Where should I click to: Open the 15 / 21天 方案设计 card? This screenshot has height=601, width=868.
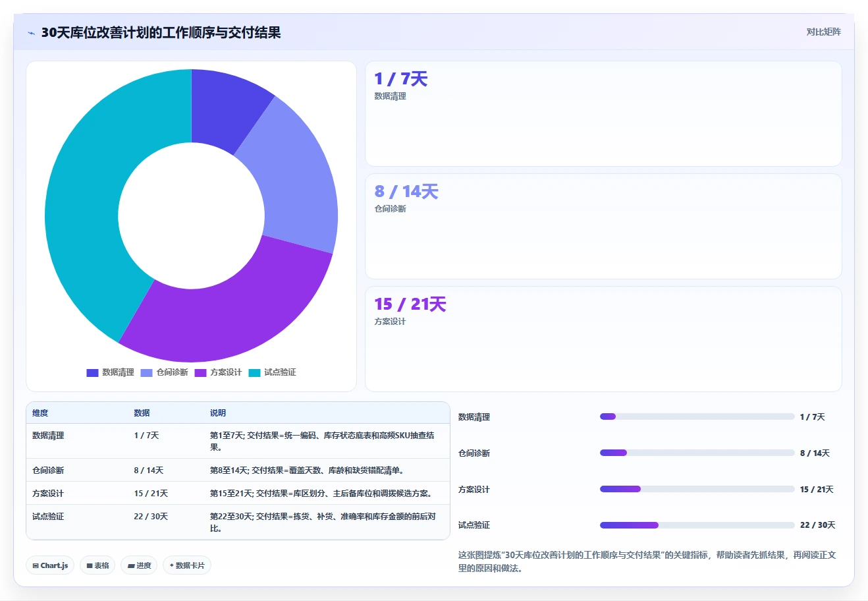coord(603,339)
